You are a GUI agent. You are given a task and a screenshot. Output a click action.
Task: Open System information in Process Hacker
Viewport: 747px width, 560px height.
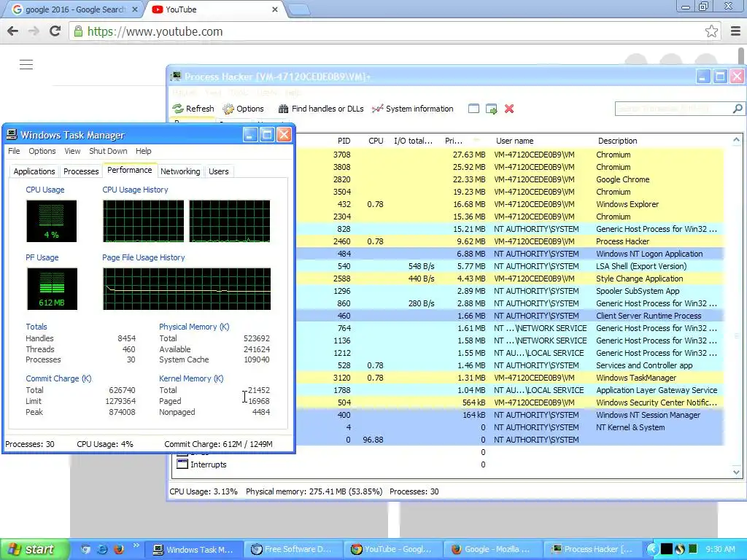413,109
